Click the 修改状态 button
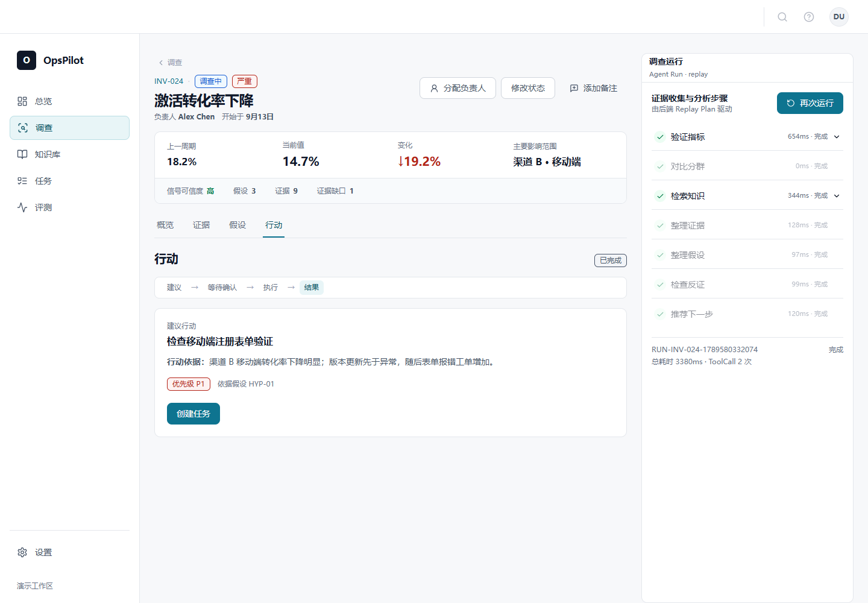The width and height of the screenshot is (868, 603). (528, 88)
